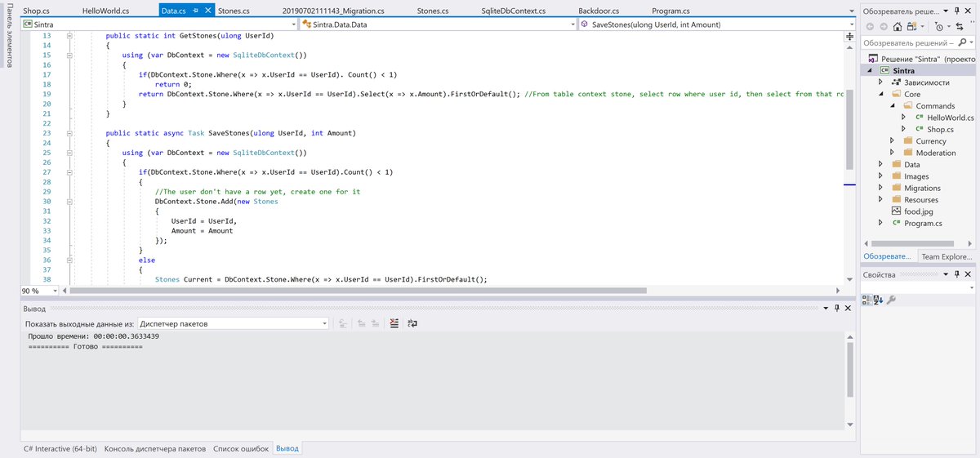Switch to the Team Explorer tab

(x=947, y=256)
